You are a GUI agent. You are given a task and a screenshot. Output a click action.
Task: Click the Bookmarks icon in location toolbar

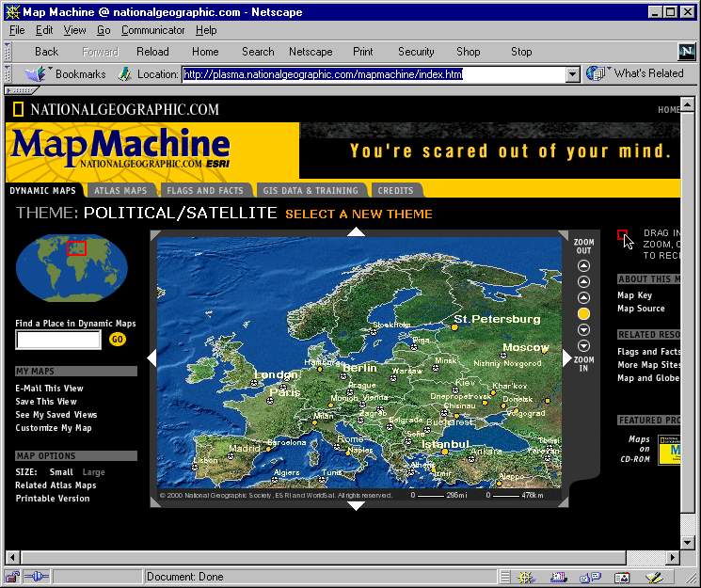37,73
